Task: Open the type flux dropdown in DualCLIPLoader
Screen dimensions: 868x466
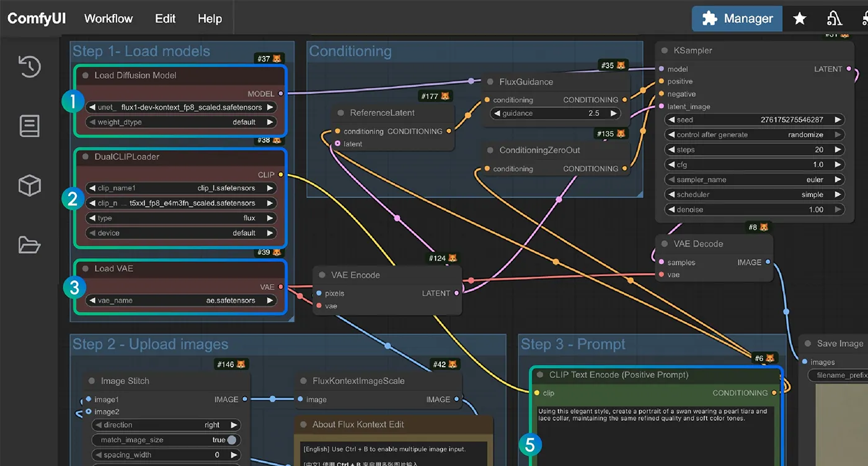Action: (180, 218)
